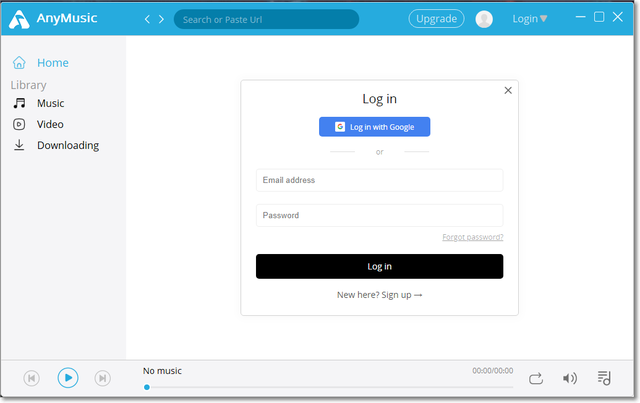The image size is (640, 403).
Task: Toggle the repeat mode icon
Action: point(536,378)
